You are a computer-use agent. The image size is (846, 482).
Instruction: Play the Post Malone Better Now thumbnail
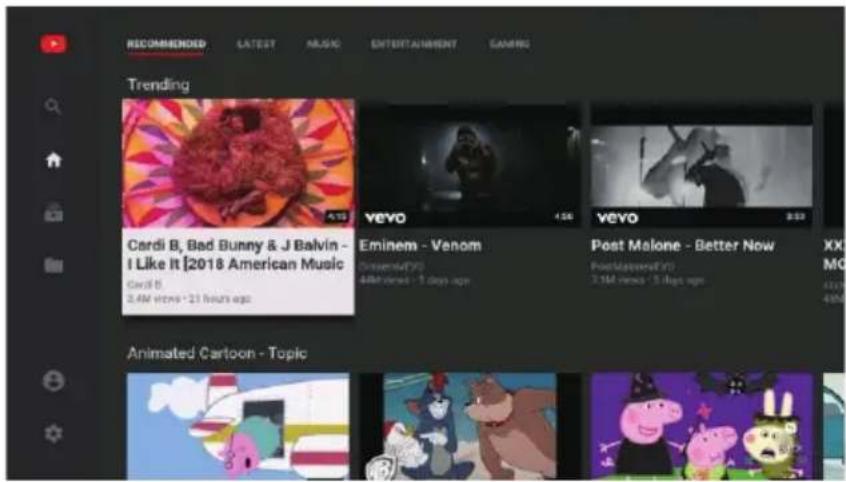coord(702,165)
